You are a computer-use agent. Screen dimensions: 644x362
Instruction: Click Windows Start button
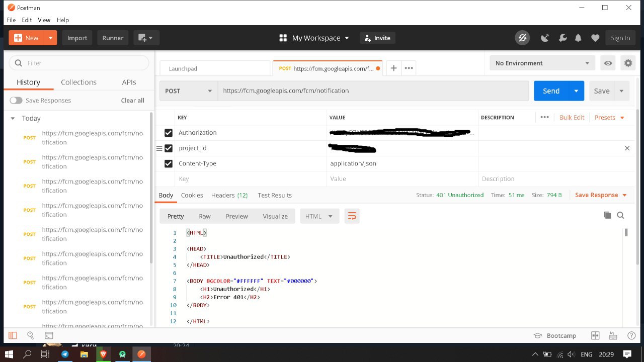(x=9, y=354)
